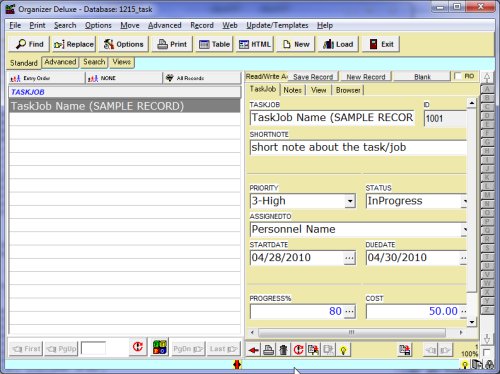The width and height of the screenshot is (500, 374).
Task: Click the red left arrow icon in record toolbar
Action: [253, 350]
